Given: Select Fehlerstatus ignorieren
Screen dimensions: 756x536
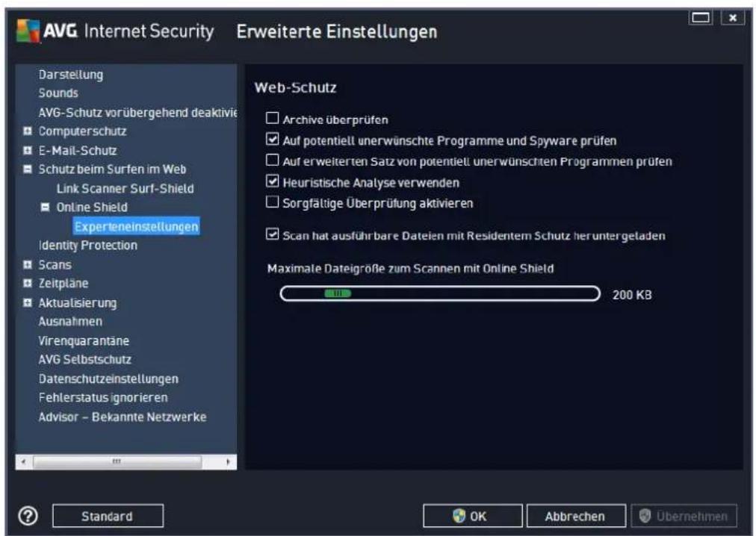Looking at the screenshot, I should click(103, 398).
